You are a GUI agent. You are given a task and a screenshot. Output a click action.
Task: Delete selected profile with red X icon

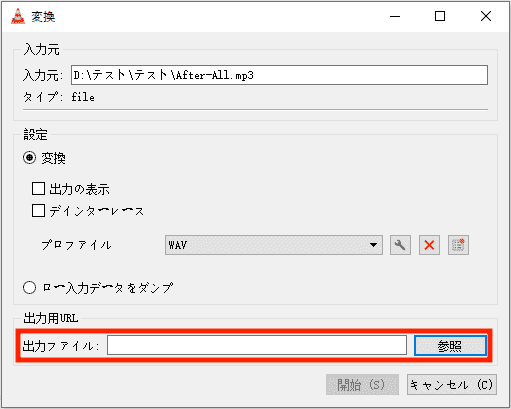click(429, 245)
